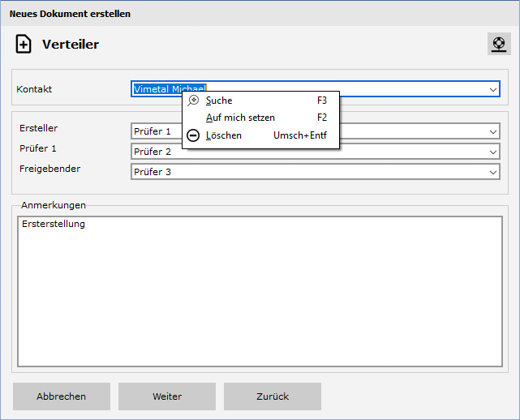Click the magnifier icon next to Suche
Viewport: 520px width, 420px height.
(193, 101)
